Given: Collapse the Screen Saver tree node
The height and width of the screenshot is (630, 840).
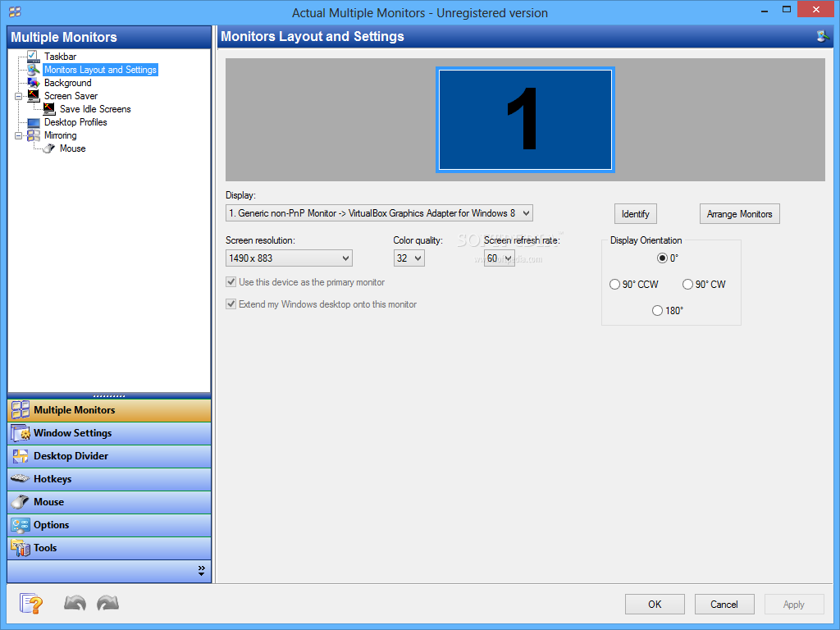Looking at the screenshot, I should pos(18,97).
